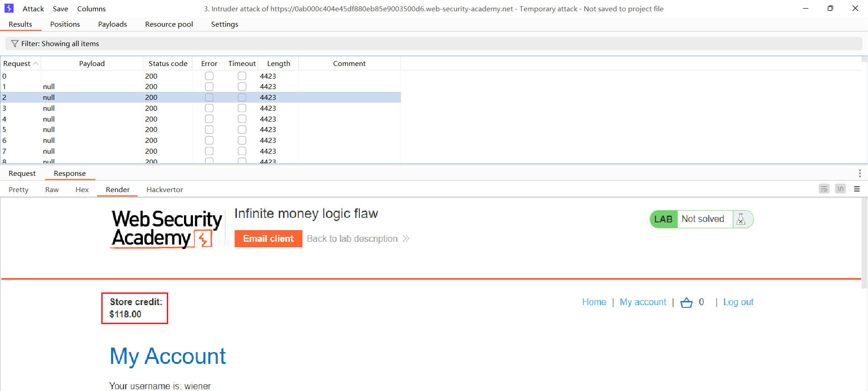The image size is (868, 391).
Task: Switch to the Results tab
Action: click(20, 24)
